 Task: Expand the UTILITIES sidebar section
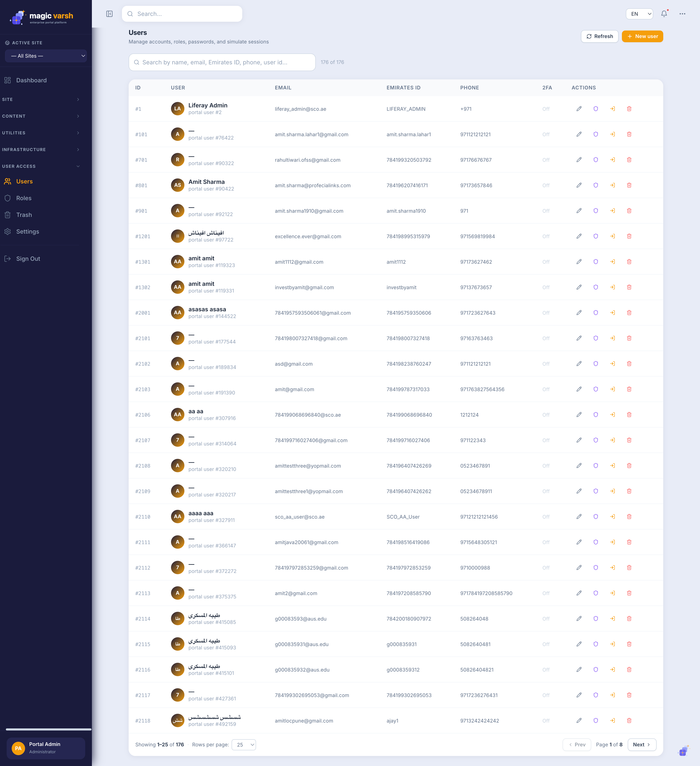point(41,133)
